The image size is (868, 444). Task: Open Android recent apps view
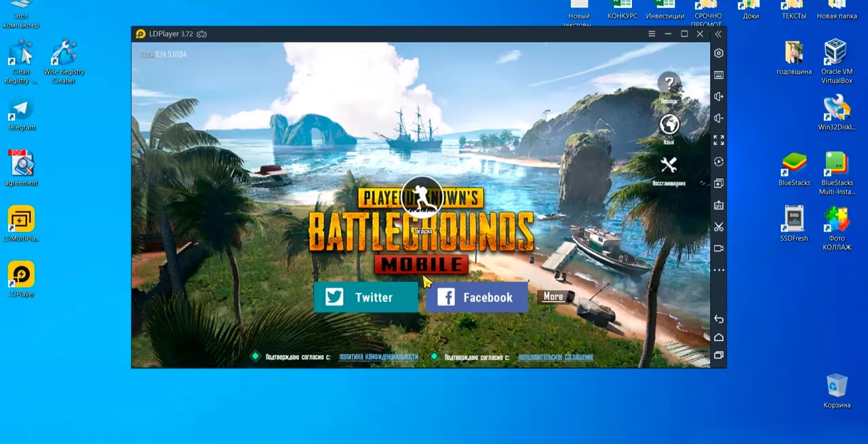coord(719,355)
